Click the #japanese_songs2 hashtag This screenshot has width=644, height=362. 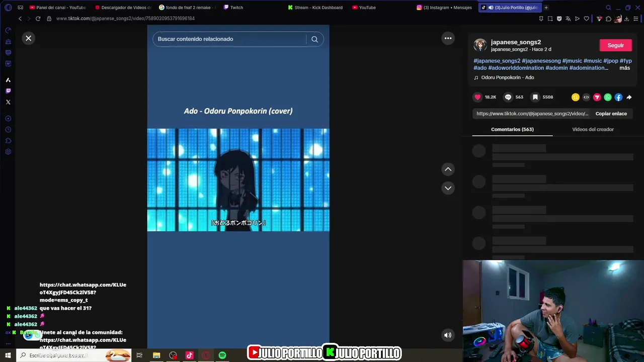click(x=497, y=61)
